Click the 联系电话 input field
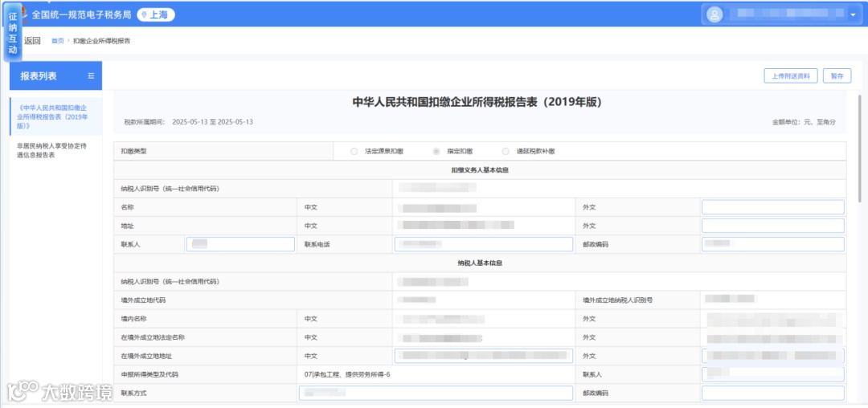 [483, 244]
